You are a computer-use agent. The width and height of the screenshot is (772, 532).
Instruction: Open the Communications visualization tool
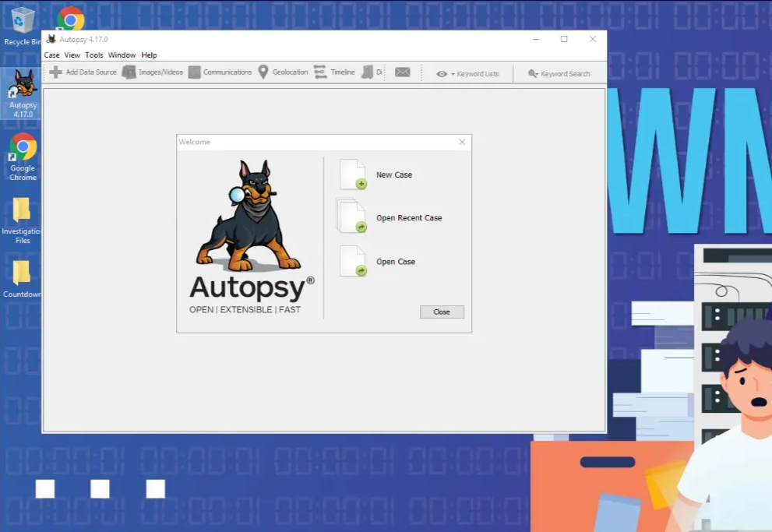[x=220, y=72]
